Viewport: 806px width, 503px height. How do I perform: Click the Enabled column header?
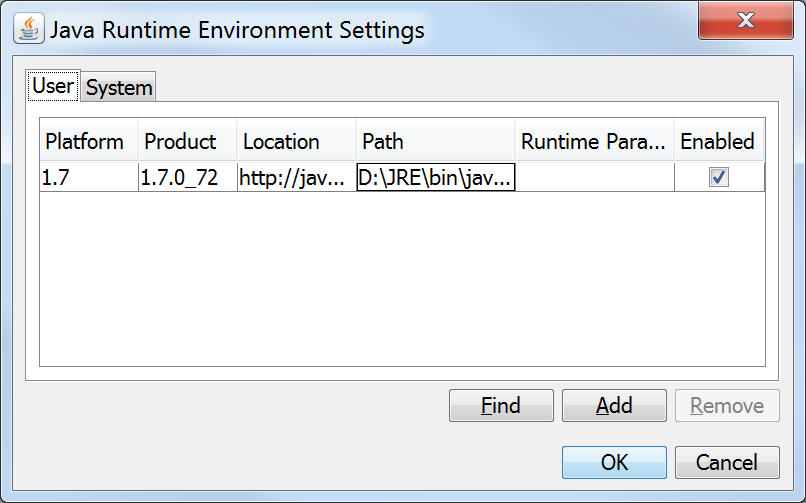(717, 141)
